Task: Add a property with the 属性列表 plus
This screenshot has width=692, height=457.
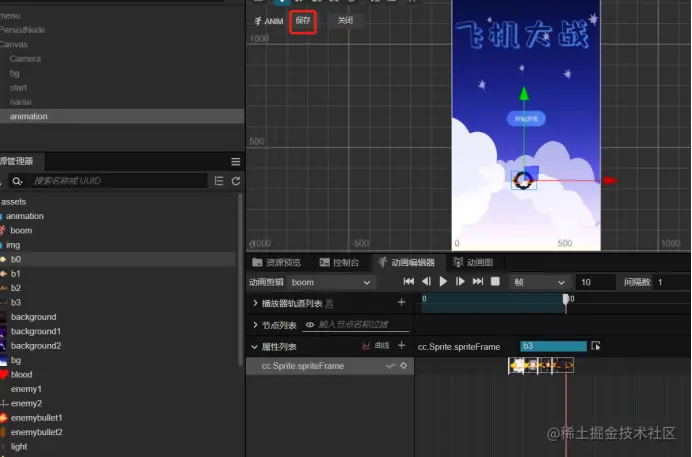Action: [x=401, y=345]
